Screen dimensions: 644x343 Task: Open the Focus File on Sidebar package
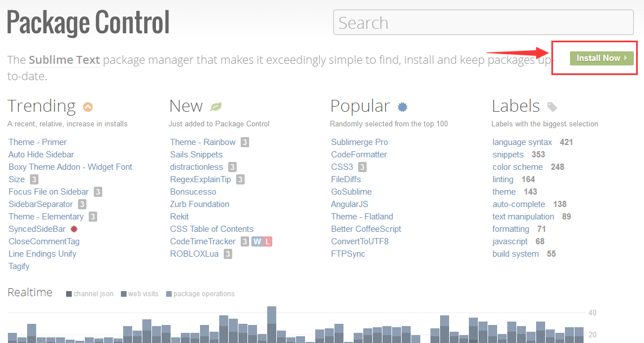point(49,192)
